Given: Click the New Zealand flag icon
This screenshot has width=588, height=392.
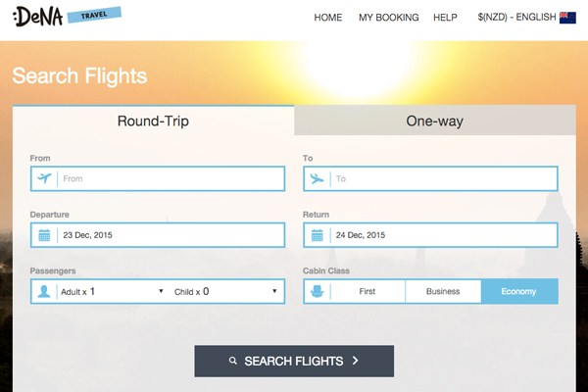Looking at the screenshot, I should click(567, 18).
